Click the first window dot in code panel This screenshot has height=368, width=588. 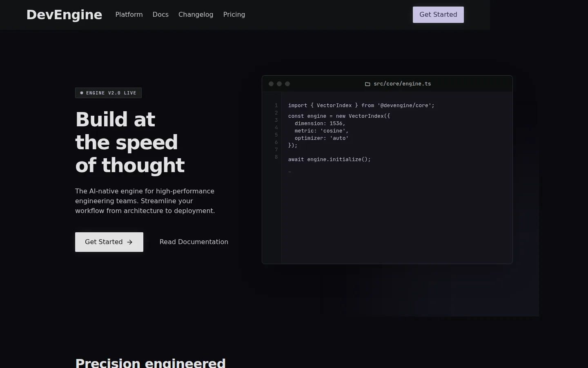coord(271,84)
